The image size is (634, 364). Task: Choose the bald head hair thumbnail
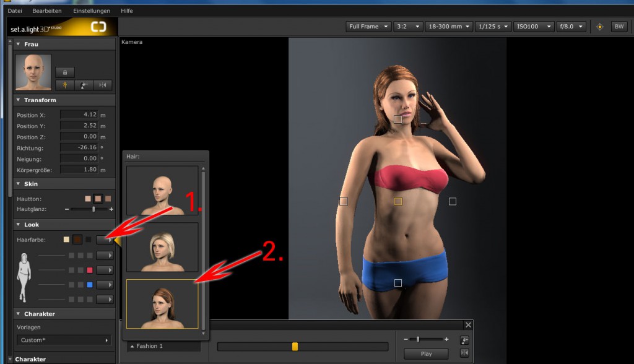tap(162, 191)
